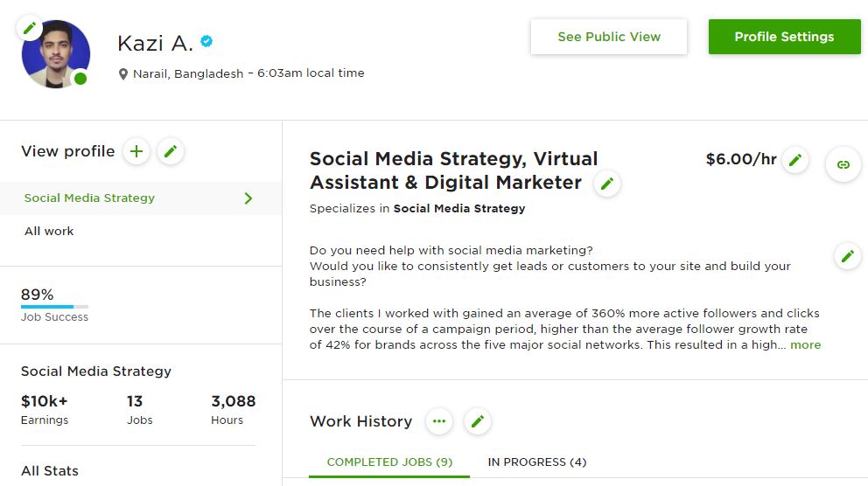This screenshot has height=486, width=868.
Task: Edit the $6.00/hr hourly rate
Action: 794,160
